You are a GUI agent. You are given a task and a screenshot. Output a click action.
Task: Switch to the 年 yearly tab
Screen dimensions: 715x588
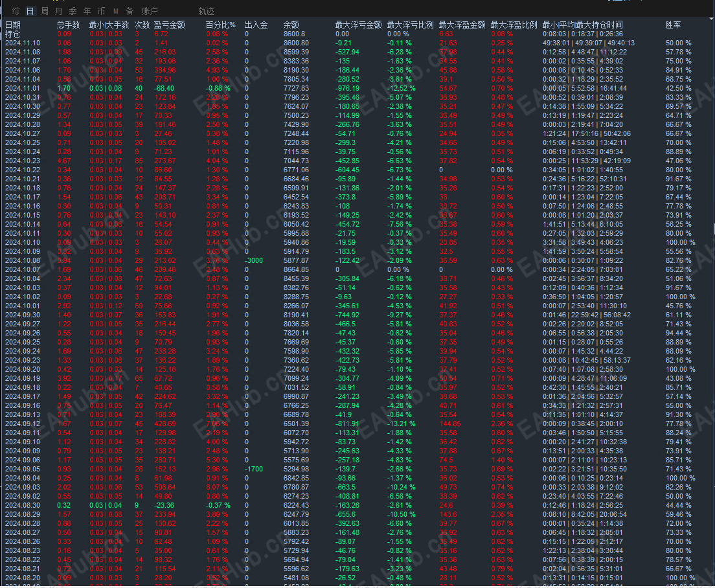(x=87, y=11)
